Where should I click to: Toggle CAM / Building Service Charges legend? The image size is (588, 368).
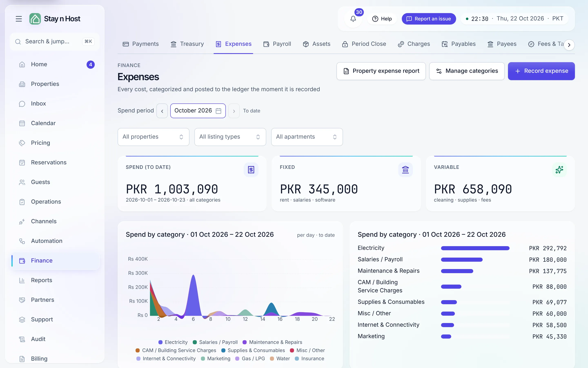tap(176, 350)
